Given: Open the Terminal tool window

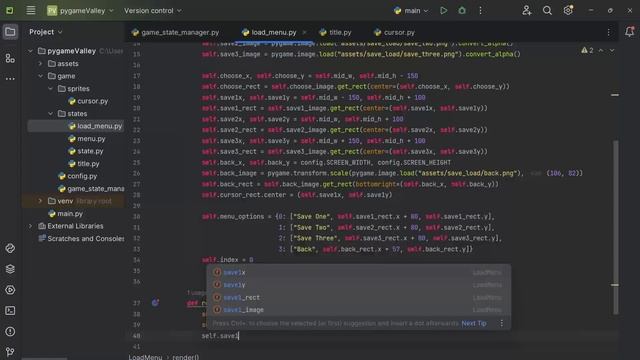Looking at the screenshot, I should coord(10,311).
